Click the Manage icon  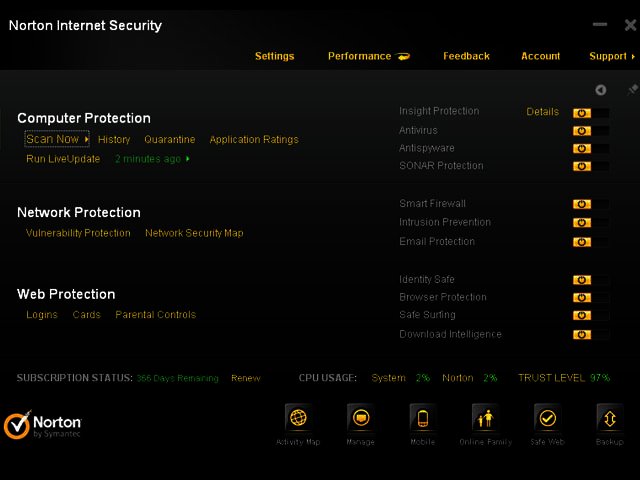361,418
